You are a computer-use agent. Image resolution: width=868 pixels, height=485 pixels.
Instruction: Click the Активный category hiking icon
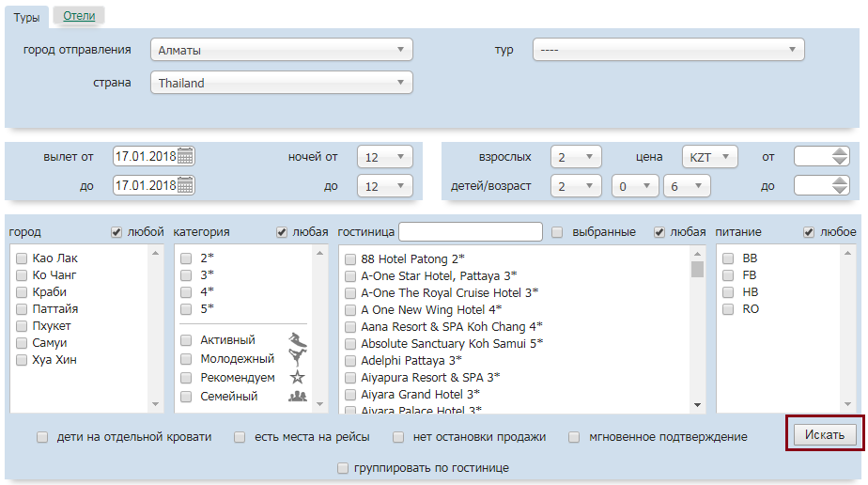pos(298,340)
